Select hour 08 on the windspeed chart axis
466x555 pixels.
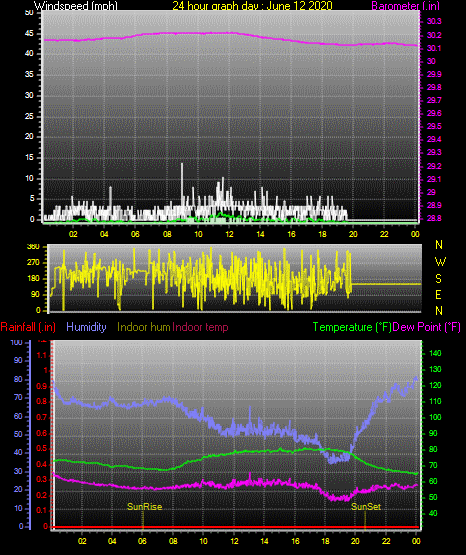coord(167,234)
